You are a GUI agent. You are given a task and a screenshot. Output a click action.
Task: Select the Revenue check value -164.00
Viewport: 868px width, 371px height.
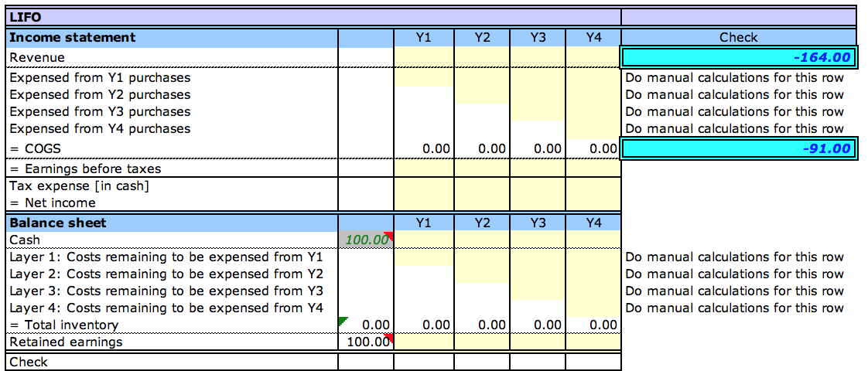point(739,57)
